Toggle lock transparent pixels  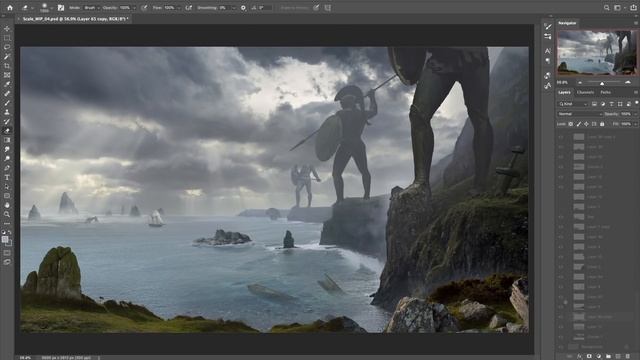(571, 124)
